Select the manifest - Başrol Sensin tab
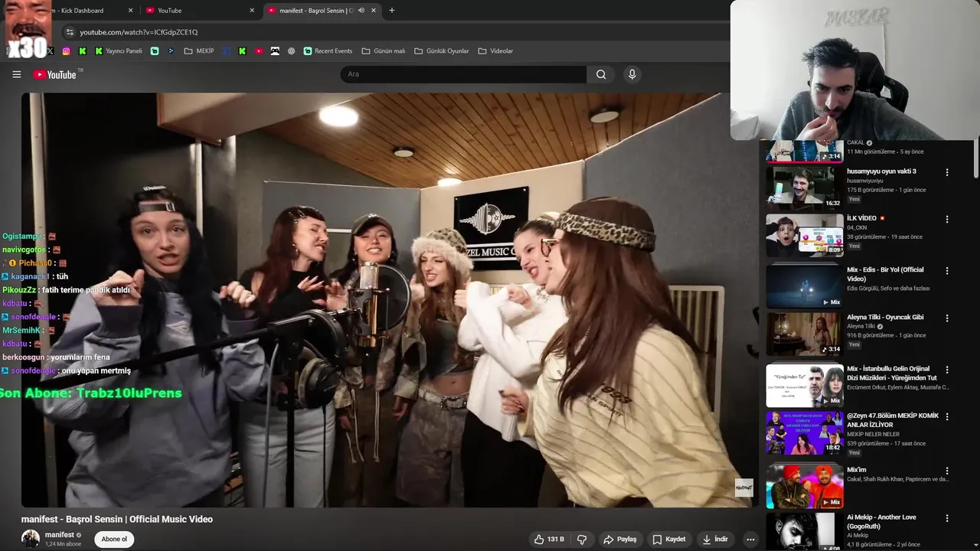Screen dimensions: 980x551 tap(322, 11)
